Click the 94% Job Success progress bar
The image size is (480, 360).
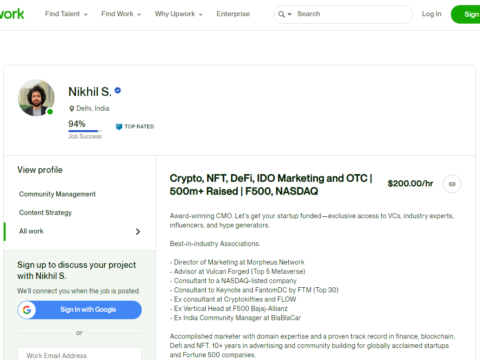[x=85, y=131]
